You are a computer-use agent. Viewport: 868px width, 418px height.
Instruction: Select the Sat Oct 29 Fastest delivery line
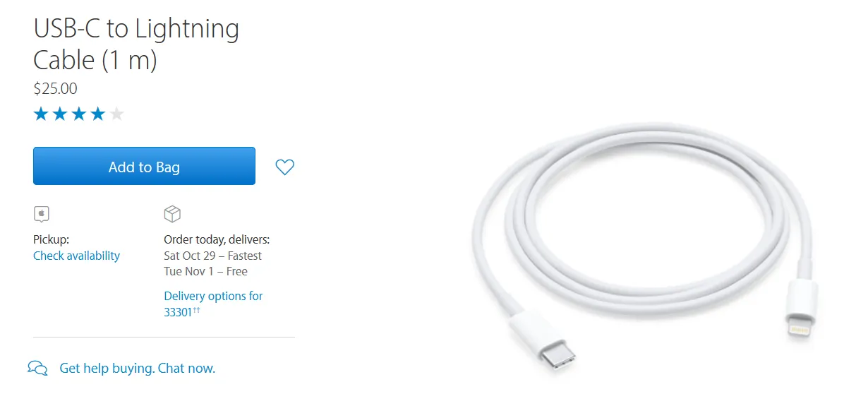(x=212, y=256)
